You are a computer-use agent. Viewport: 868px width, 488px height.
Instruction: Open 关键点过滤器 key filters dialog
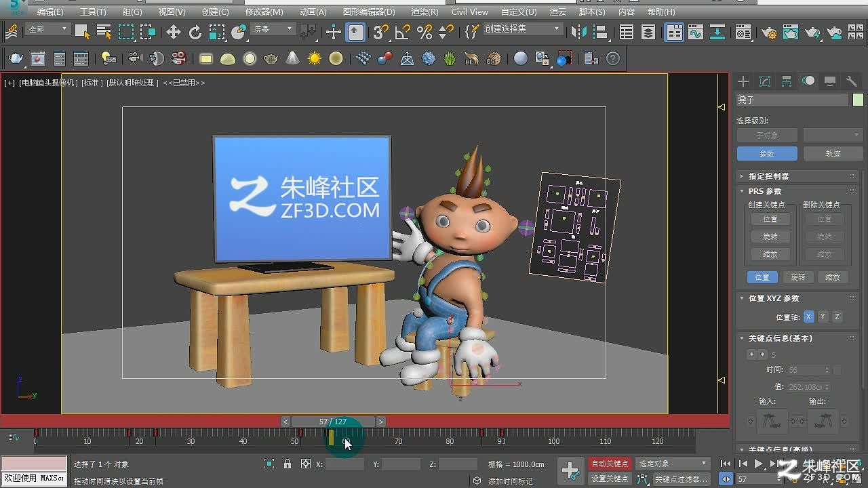click(x=682, y=479)
